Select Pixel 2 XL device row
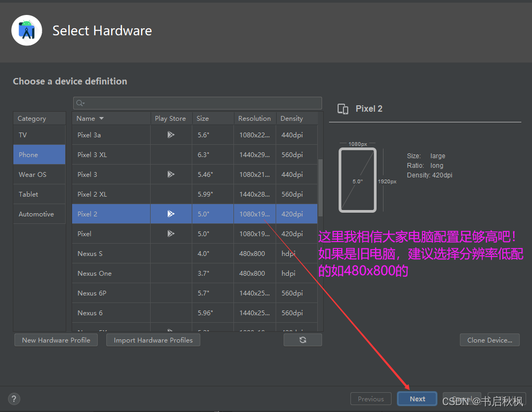 coord(195,194)
